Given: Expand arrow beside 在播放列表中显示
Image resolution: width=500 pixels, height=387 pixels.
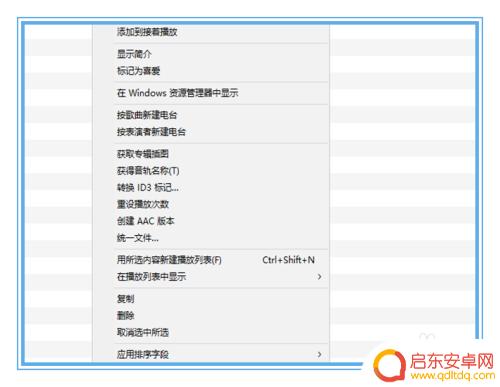Looking at the screenshot, I should pos(319,277).
